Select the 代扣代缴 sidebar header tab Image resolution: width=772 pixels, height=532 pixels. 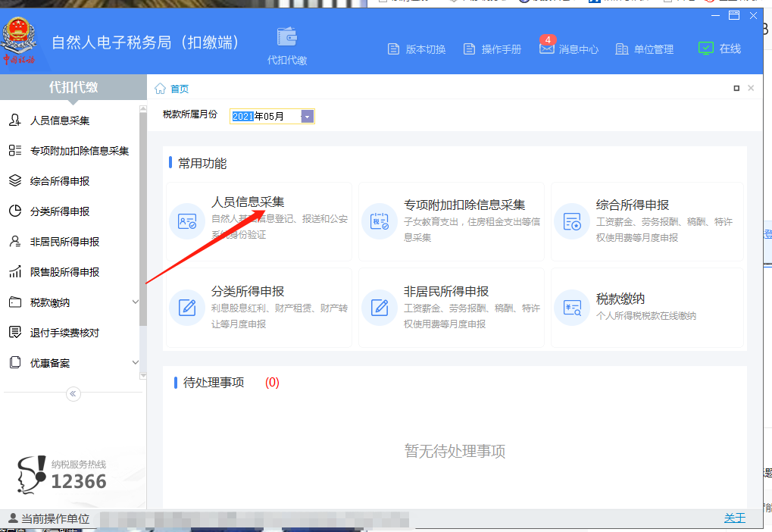click(73, 87)
